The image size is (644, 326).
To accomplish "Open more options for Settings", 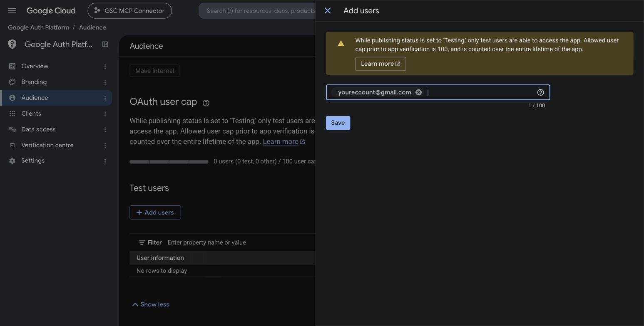I will (x=105, y=161).
